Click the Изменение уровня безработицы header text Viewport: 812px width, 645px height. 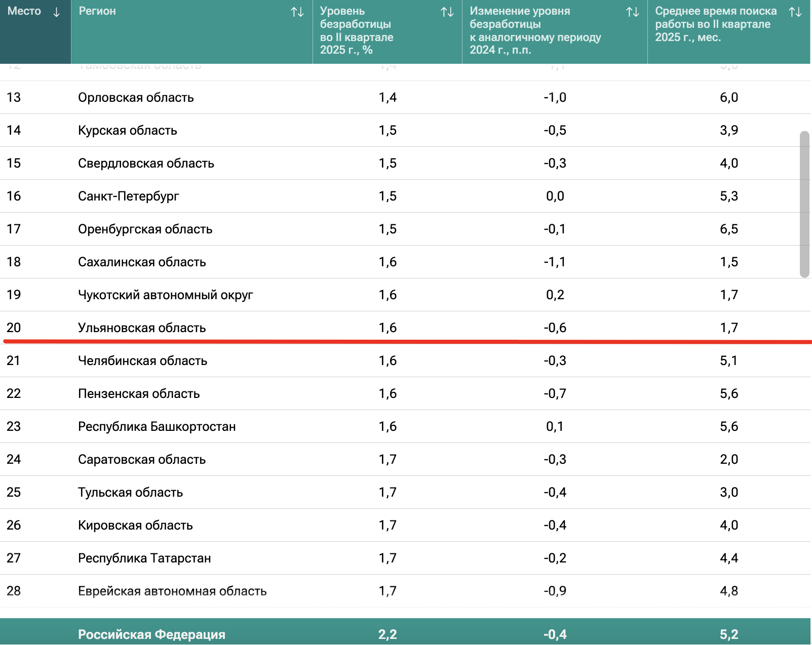(x=535, y=30)
